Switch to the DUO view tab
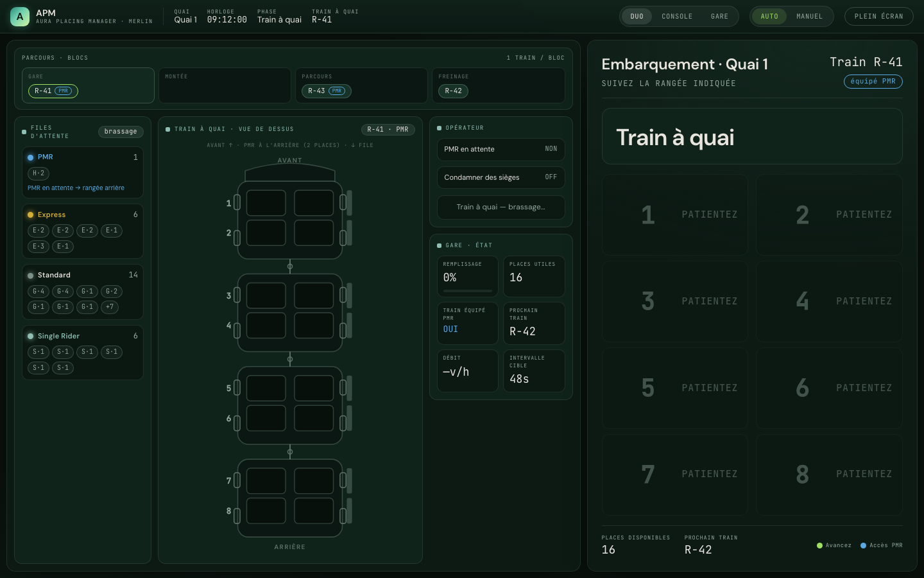The image size is (924, 578). tap(637, 17)
